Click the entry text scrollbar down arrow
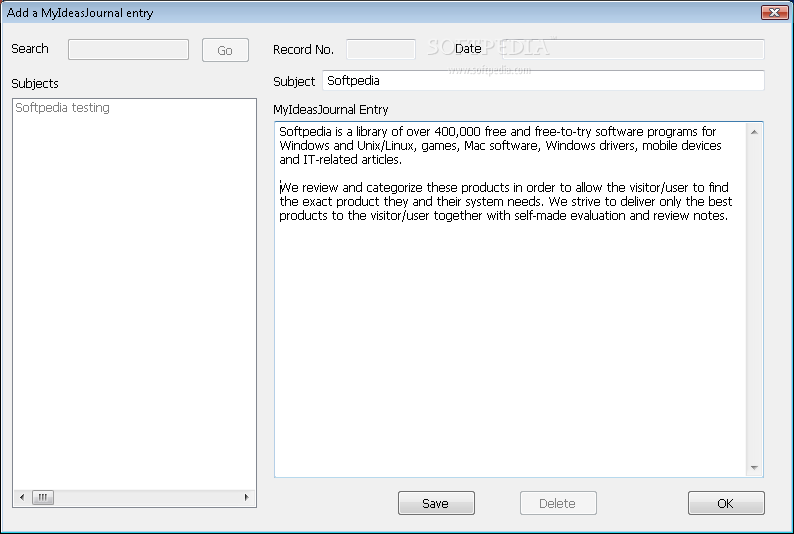This screenshot has height=534, width=794. pos(754,468)
